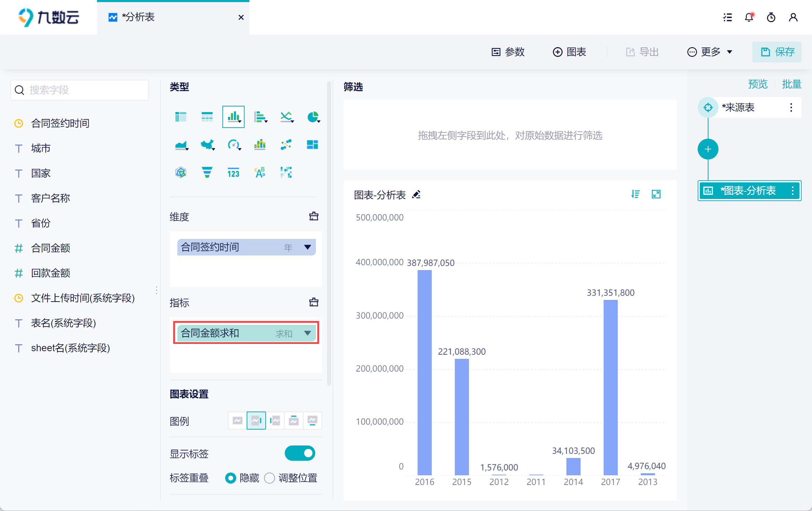Select the pie chart type icon
812x511 pixels.
coord(313,117)
